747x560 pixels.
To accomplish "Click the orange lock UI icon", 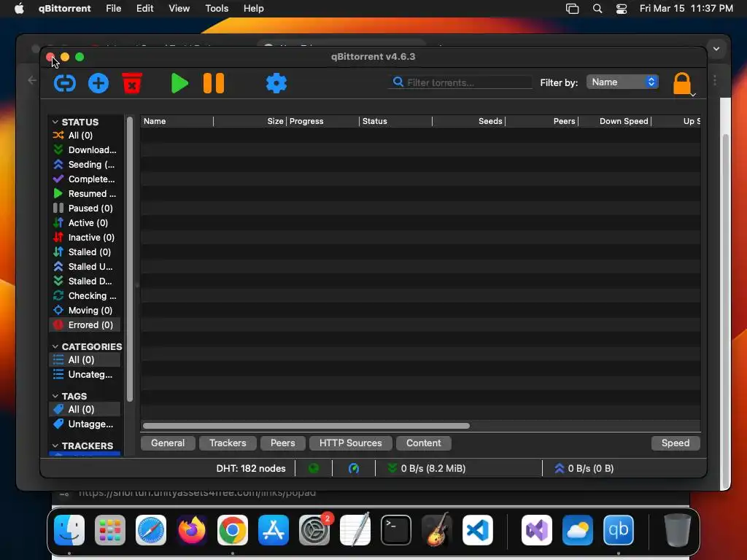I will [x=682, y=84].
